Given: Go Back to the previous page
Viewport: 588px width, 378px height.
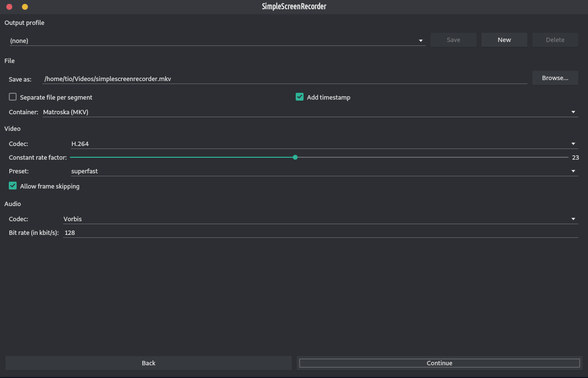Looking at the screenshot, I should pos(148,363).
